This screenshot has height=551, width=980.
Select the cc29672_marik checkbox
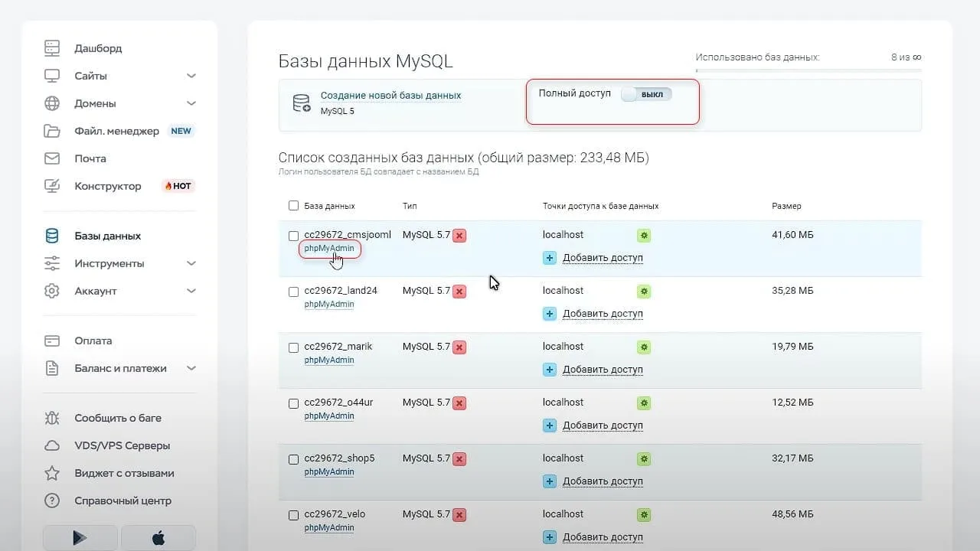click(293, 347)
